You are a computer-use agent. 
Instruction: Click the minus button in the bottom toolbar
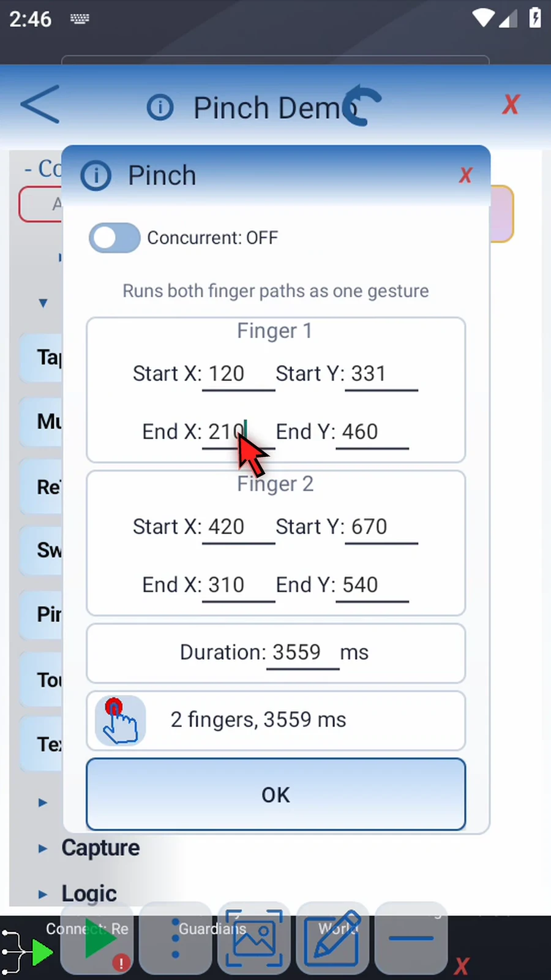pos(411,938)
